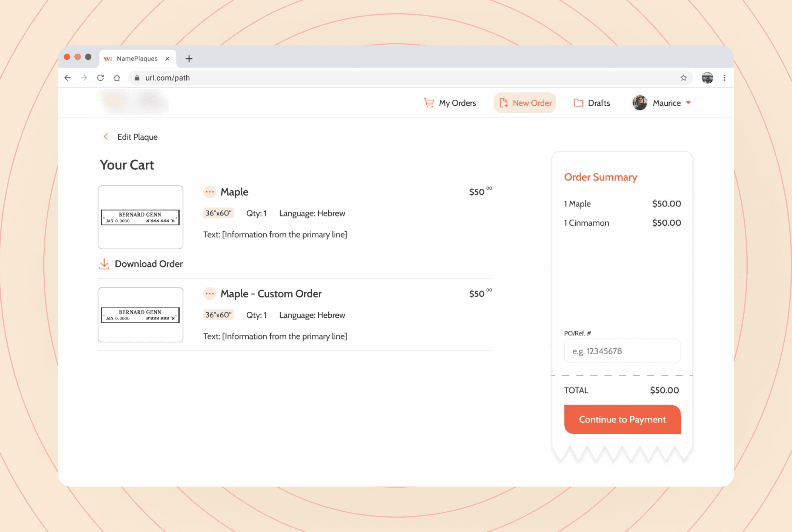Open options menu for the Maple item

coord(210,192)
